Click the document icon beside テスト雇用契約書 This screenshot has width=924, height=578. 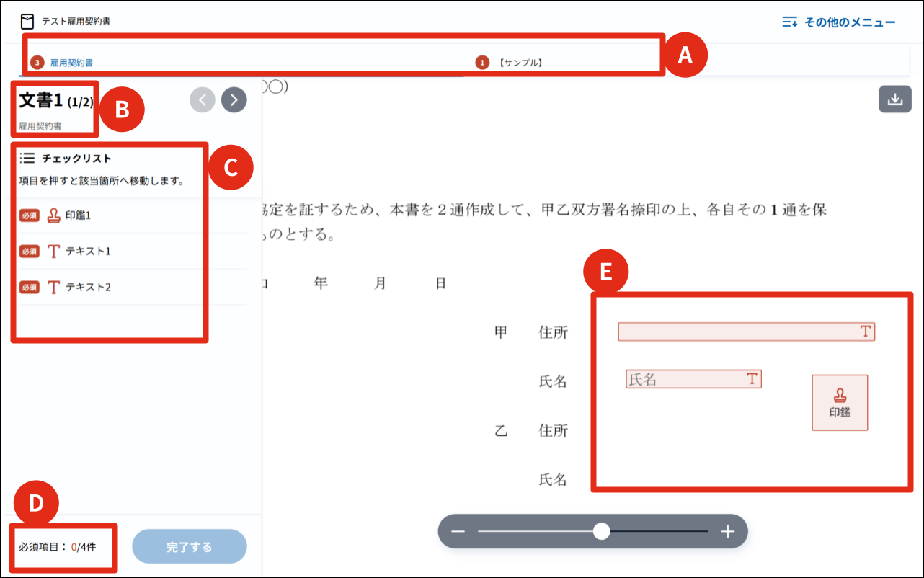click(x=27, y=22)
